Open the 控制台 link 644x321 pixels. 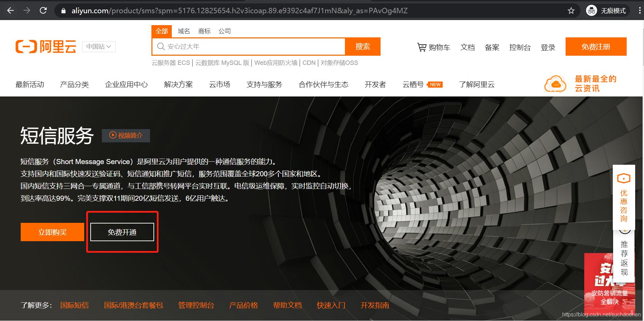[520, 48]
